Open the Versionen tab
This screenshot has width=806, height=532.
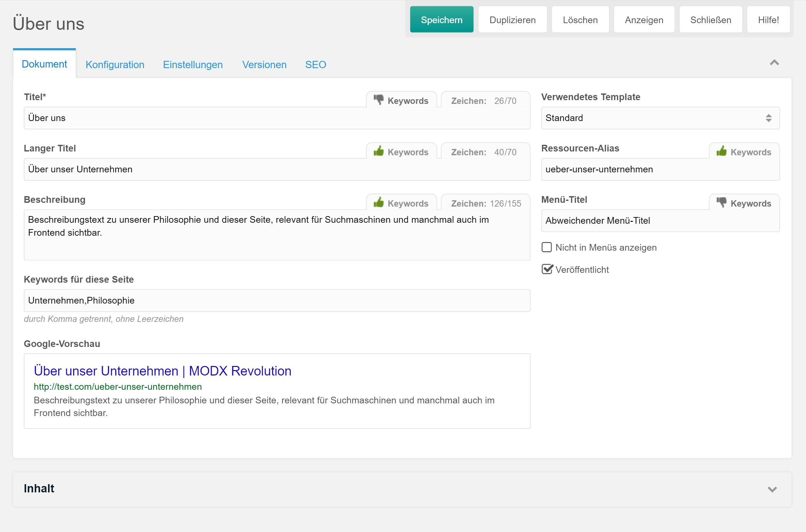264,64
